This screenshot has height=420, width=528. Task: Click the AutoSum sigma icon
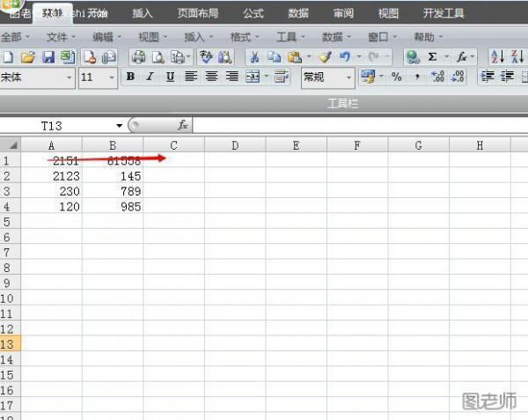433,57
